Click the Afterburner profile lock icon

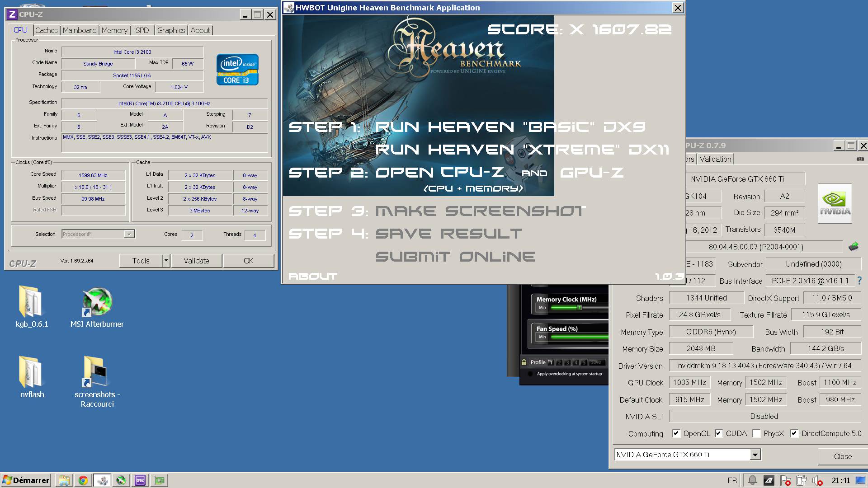pos(524,362)
